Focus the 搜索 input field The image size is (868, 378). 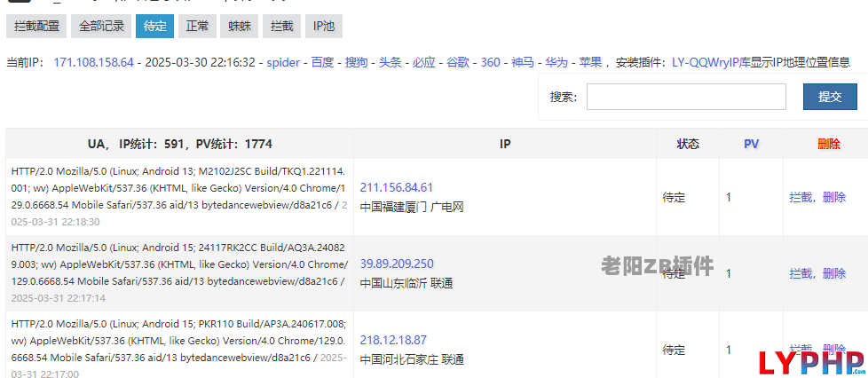click(686, 97)
